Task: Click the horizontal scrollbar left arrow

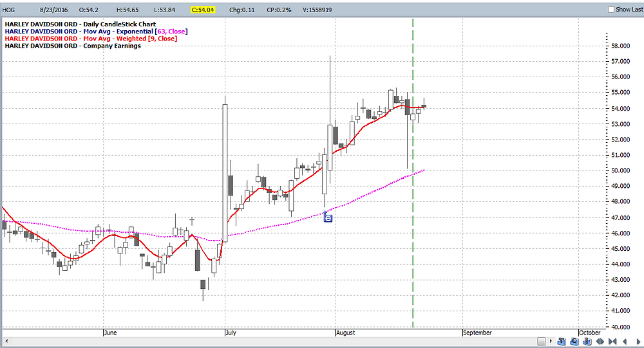Action: click(x=6, y=342)
